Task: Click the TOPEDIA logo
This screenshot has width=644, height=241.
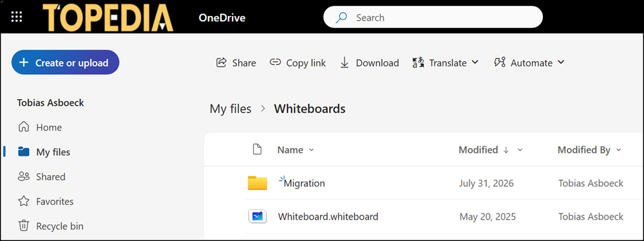Action: point(108,17)
